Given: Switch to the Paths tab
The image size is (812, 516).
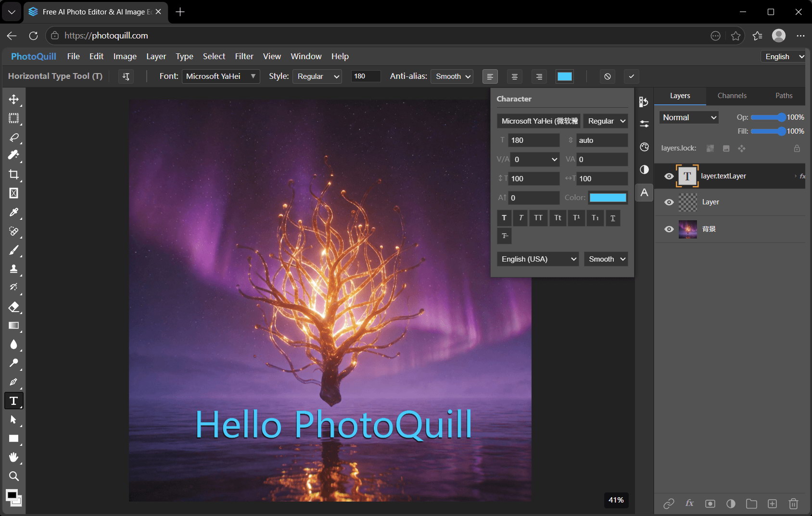Looking at the screenshot, I should click(x=784, y=96).
